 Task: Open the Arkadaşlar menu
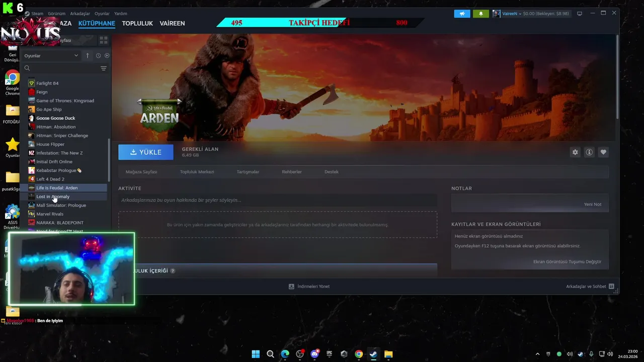(x=80, y=14)
